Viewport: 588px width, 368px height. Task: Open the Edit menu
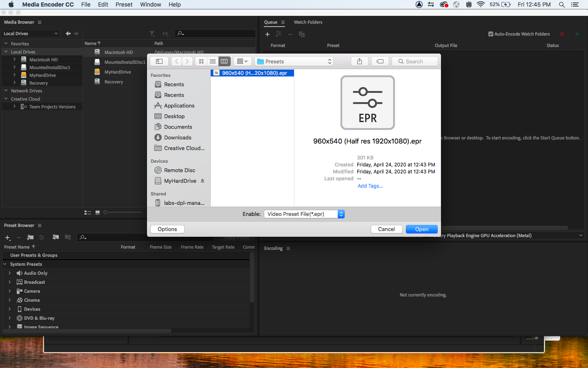[x=103, y=4]
